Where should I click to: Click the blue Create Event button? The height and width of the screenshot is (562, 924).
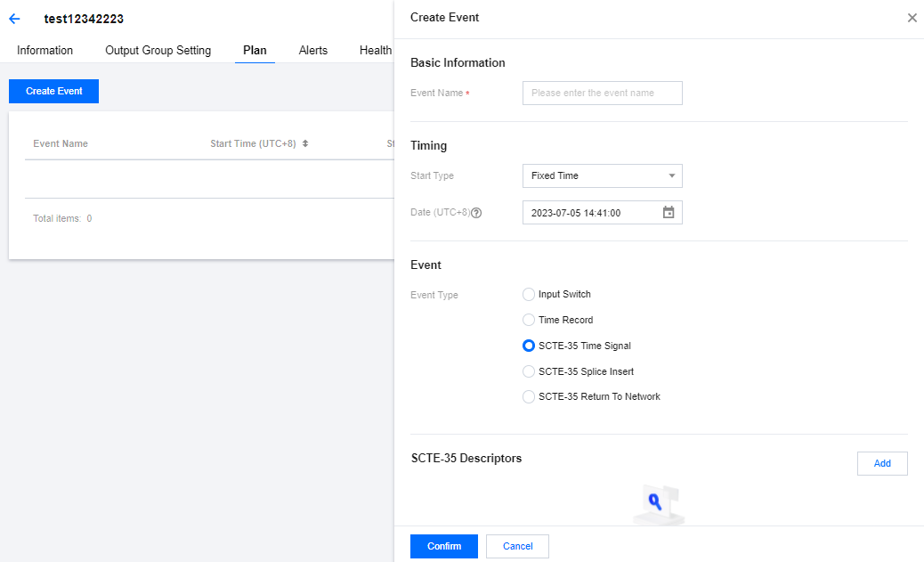[x=53, y=92]
